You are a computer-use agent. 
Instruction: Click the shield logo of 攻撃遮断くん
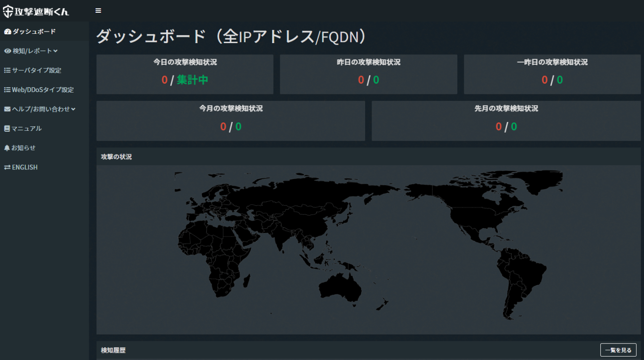click(x=8, y=11)
